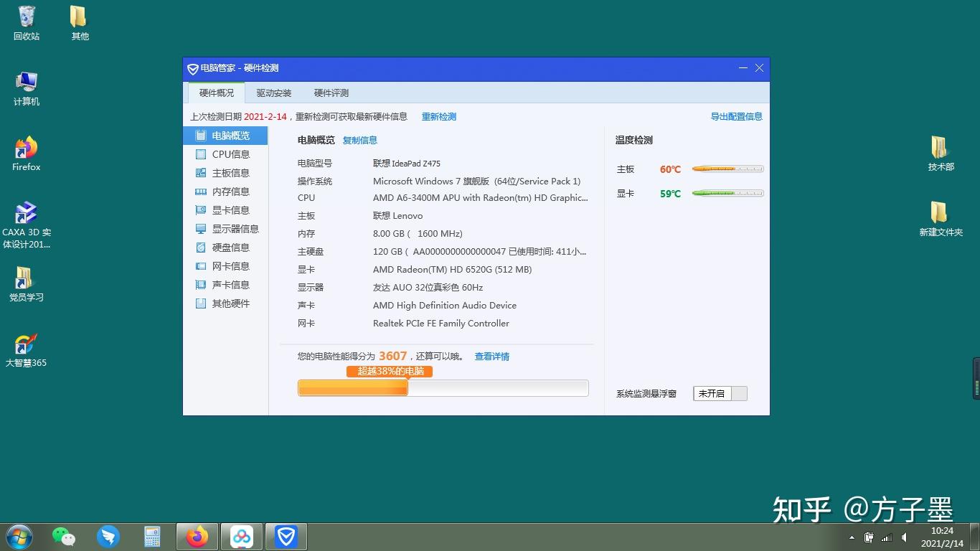The height and width of the screenshot is (551, 980).
Task: Switch to Baidu Netdisk in the taskbar
Action: (x=241, y=537)
